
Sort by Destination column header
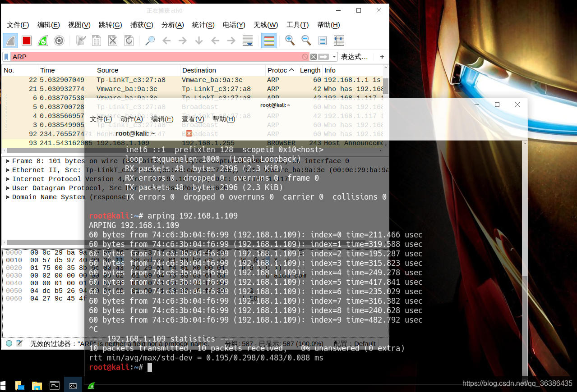click(x=223, y=70)
